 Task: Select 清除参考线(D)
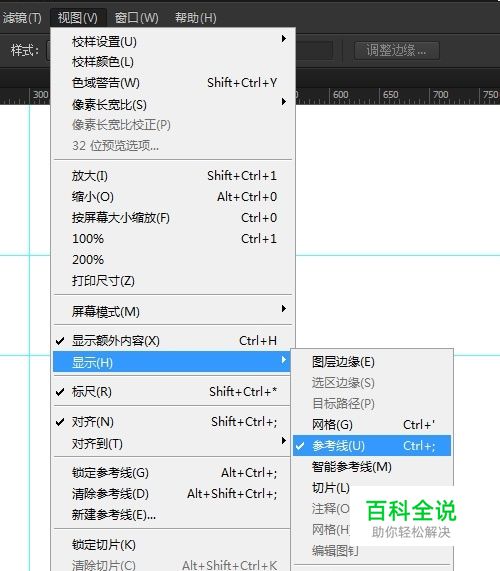(172, 493)
